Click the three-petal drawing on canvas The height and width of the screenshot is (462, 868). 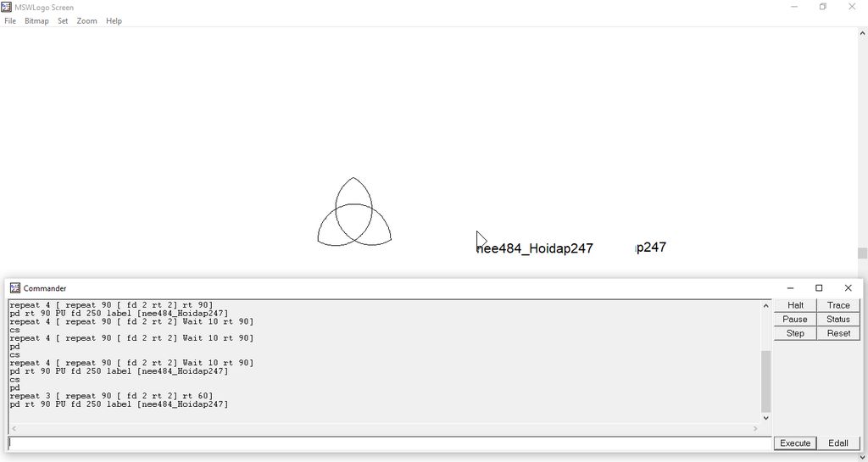pos(354,212)
